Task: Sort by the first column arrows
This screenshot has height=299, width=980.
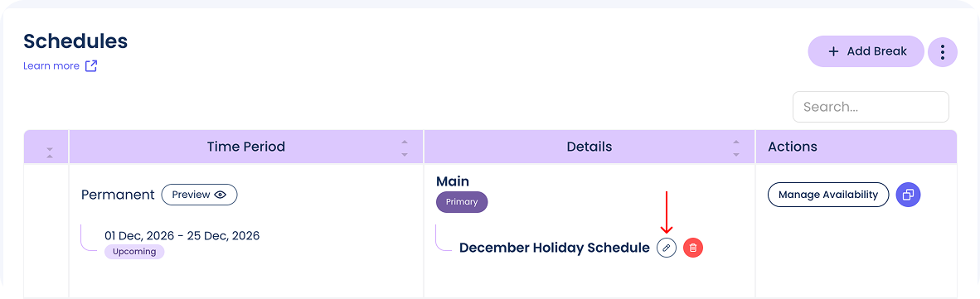Action: tap(50, 152)
